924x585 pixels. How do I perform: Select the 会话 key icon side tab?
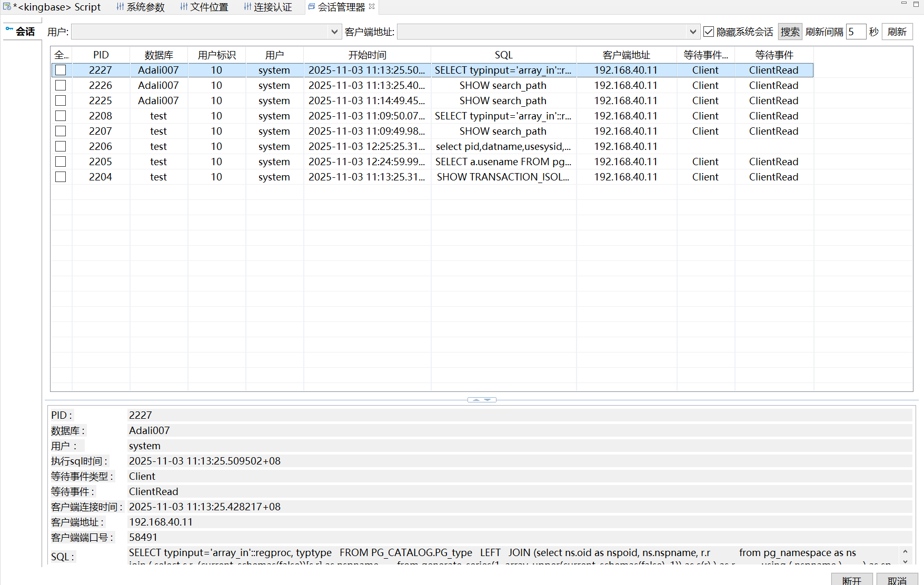click(20, 32)
